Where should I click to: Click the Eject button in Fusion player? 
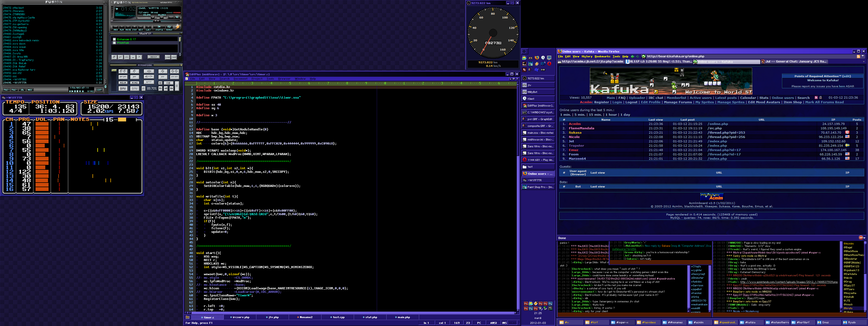[x=149, y=27]
